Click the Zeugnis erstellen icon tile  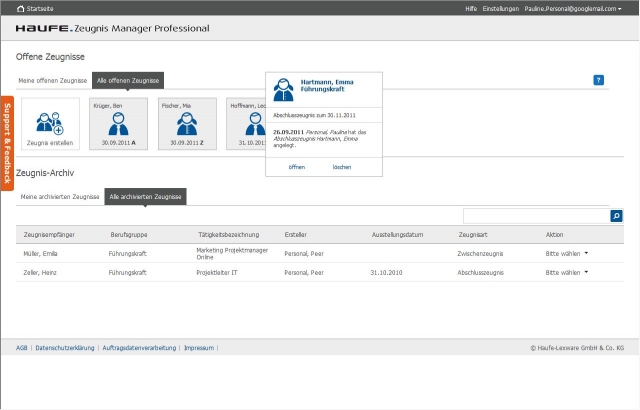coord(50,125)
